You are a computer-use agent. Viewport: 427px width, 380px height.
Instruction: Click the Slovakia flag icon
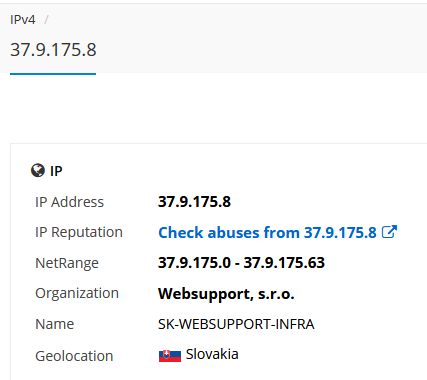coord(170,356)
